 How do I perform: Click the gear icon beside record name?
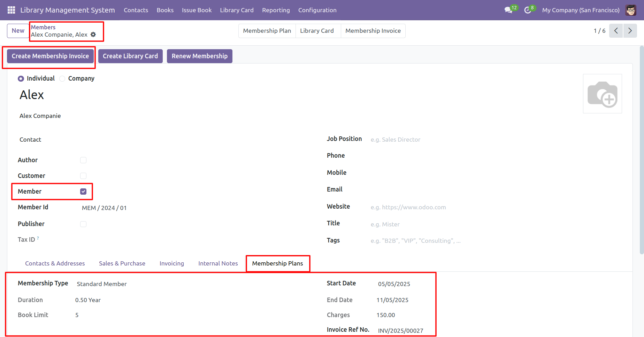click(93, 35)
